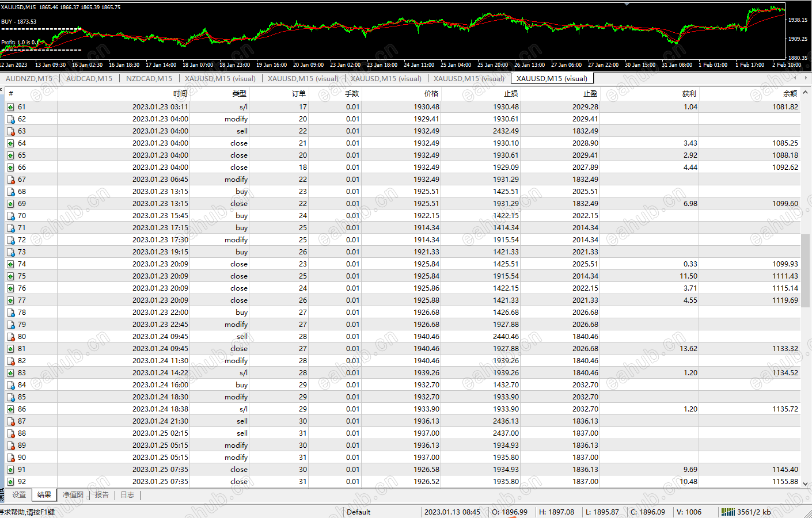Click status bar date 2023.01.13 08:45
This screenshot has width=812, height=518.
click(452, 512)
